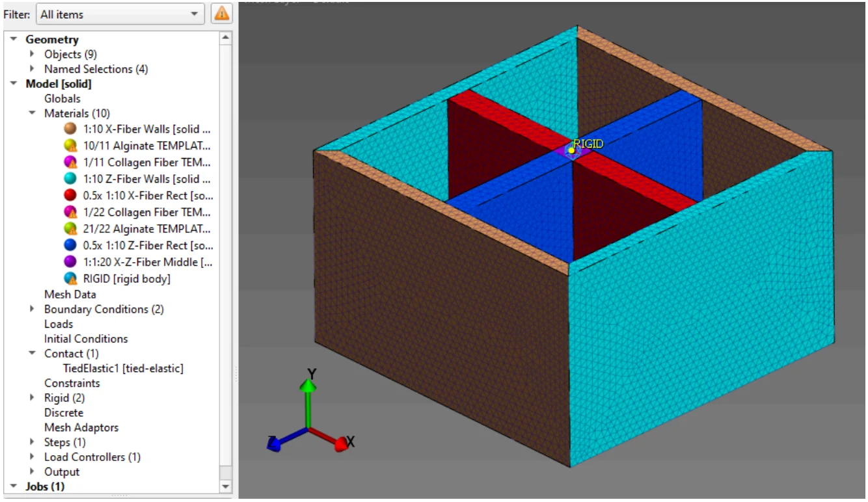Screen dimensions: 868x502
Task: Select '1/22 Collagen Fiber TEM...' material label
Action: [x=147, y=212]
